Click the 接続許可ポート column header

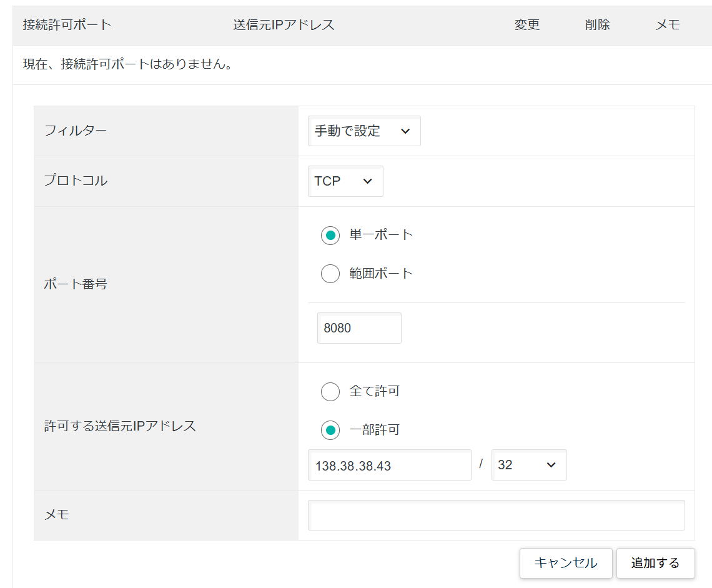click(67, 25)
